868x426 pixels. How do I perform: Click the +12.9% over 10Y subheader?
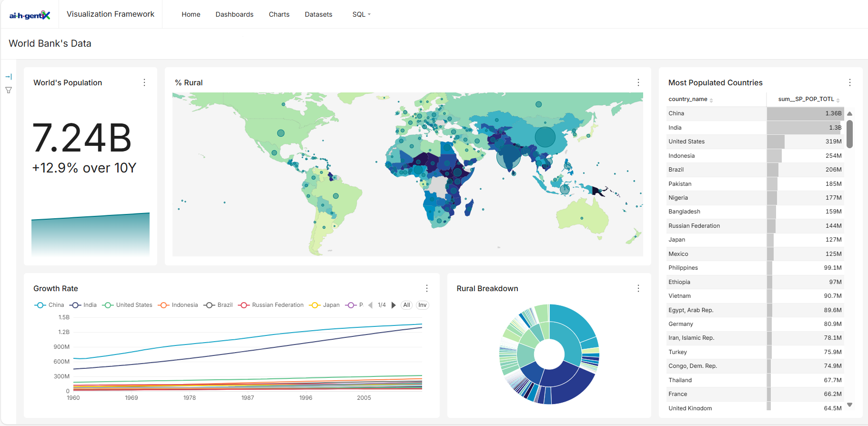[84, 168]
